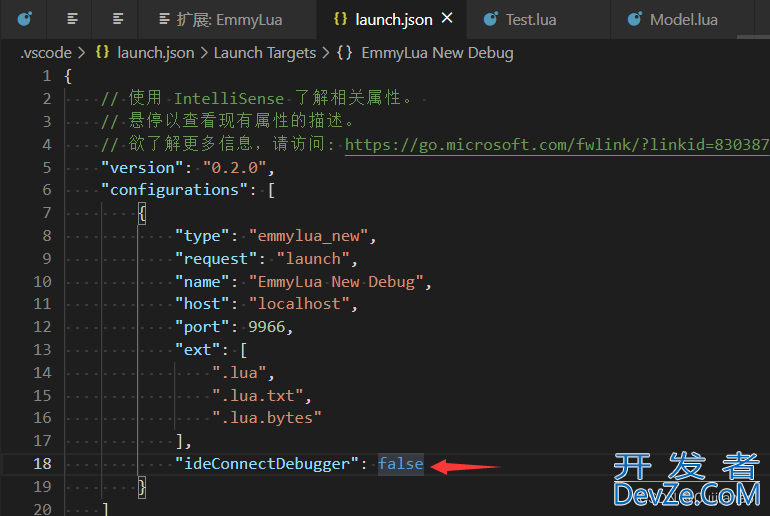Open the unlabeled Lua-icon tab
The height and width of the screenshot is (516, 770).
(x=24, y=19)
